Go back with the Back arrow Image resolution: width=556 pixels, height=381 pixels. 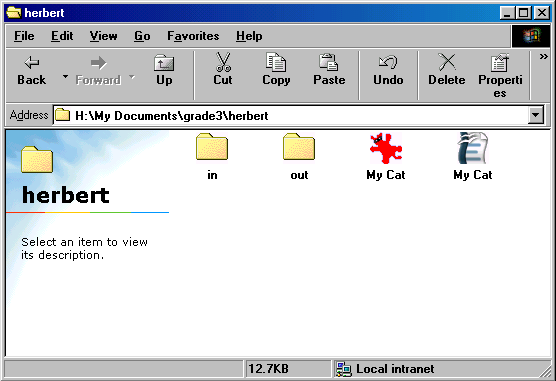(31, 71)
